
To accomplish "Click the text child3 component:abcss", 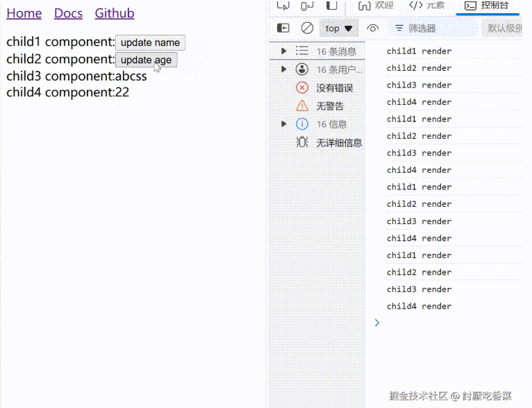I will point(76,76).
